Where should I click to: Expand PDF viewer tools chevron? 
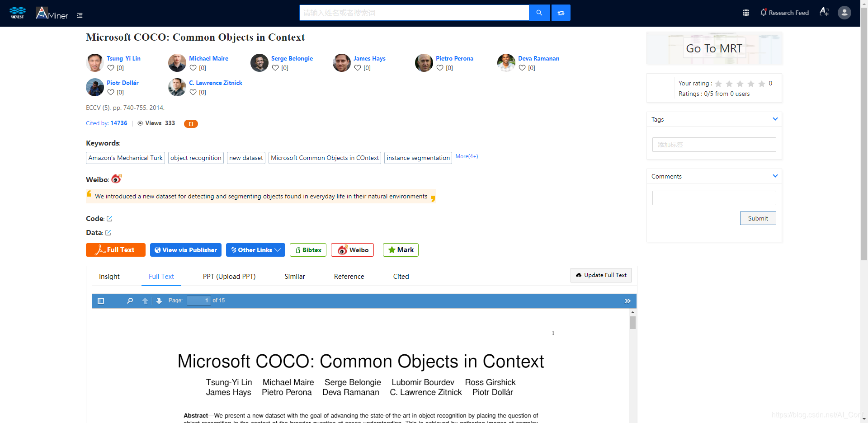pyautogui.click(x=627, y=301)
